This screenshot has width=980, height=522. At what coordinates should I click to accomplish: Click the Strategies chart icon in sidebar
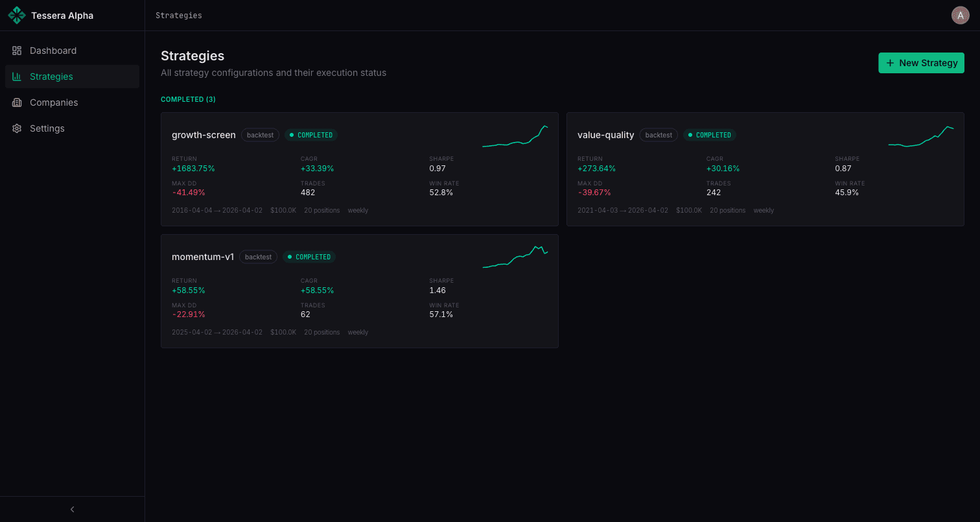click(x=17, y=76)
